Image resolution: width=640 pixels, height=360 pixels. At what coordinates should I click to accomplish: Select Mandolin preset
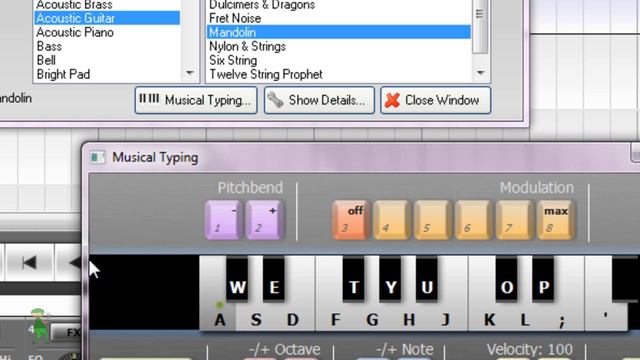pyautogui.click(x=339, y=32)
